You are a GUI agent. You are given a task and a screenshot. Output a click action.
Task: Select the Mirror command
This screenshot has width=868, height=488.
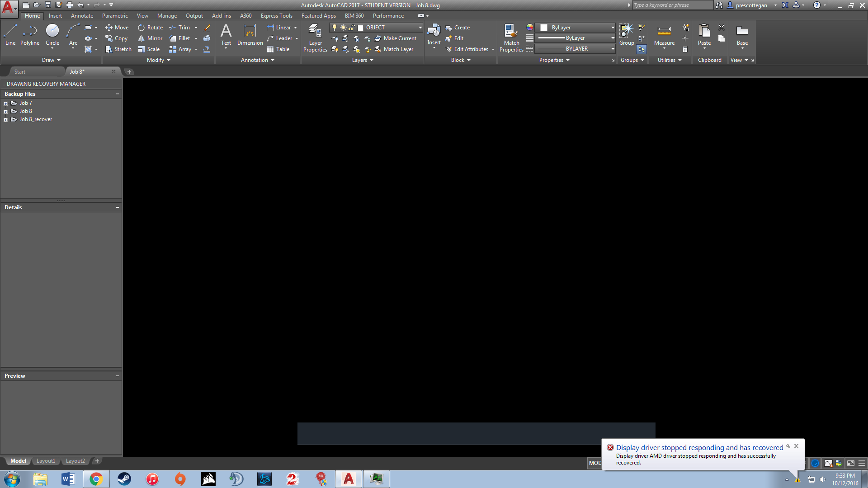coord(150,38)
